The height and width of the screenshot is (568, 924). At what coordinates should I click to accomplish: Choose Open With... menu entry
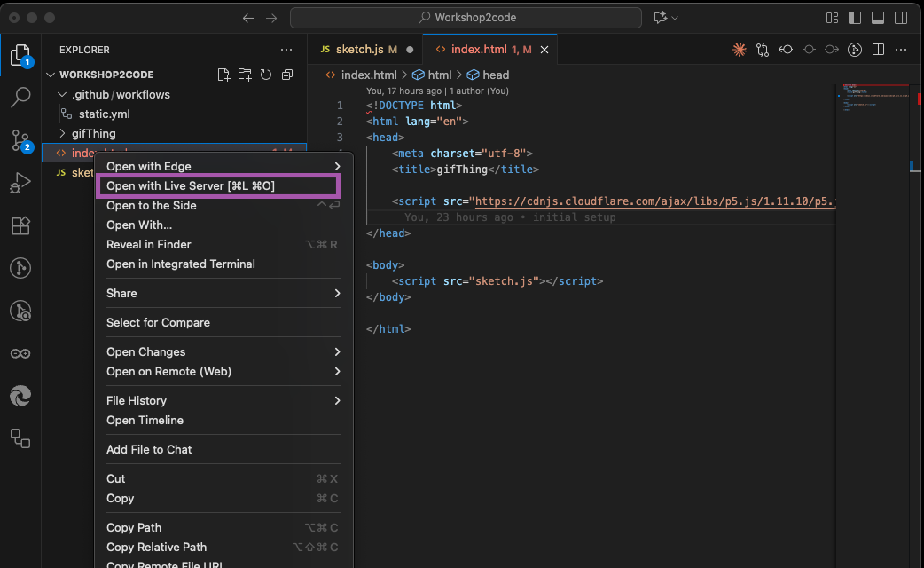pyautogui.click(x=223, y=225)
